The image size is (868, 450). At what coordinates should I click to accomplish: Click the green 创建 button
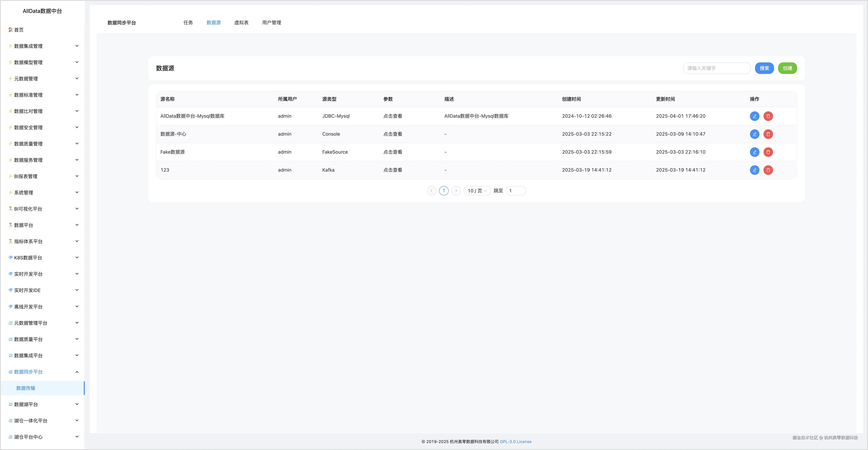(787, 68)
